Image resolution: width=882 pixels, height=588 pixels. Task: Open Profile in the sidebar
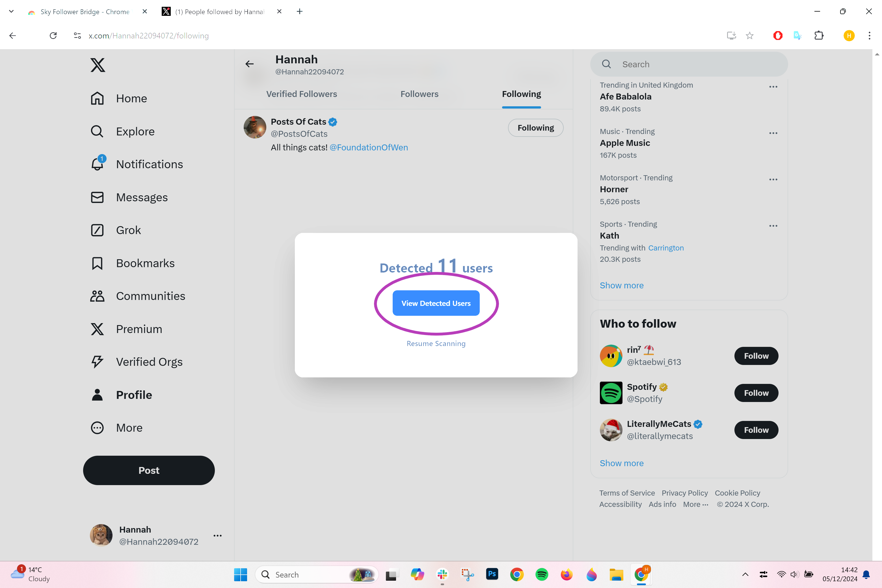[x=121, y=395]
